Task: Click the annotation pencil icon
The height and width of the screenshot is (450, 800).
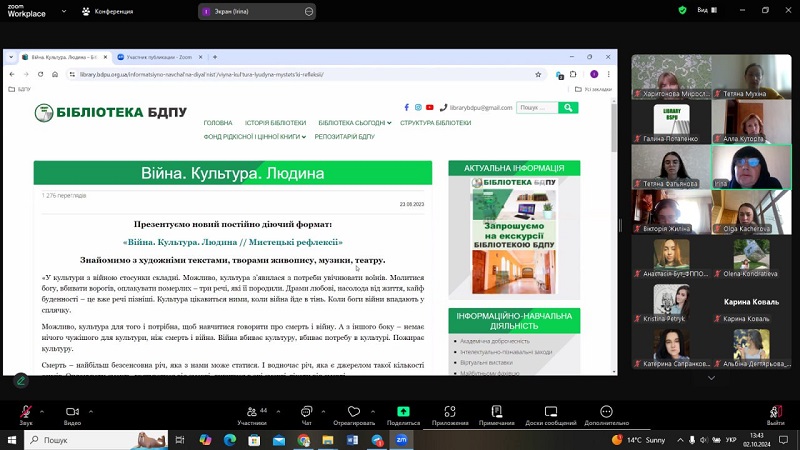Action: 20,381
